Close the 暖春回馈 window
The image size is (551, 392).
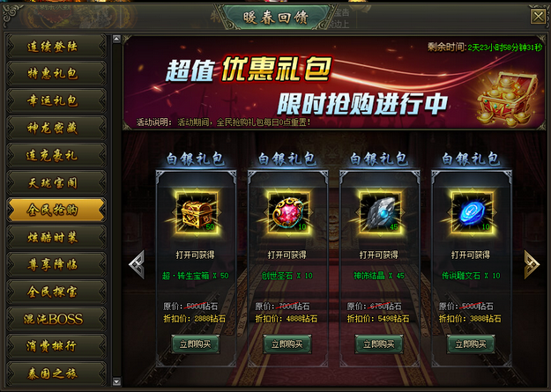tap(538, 16)
